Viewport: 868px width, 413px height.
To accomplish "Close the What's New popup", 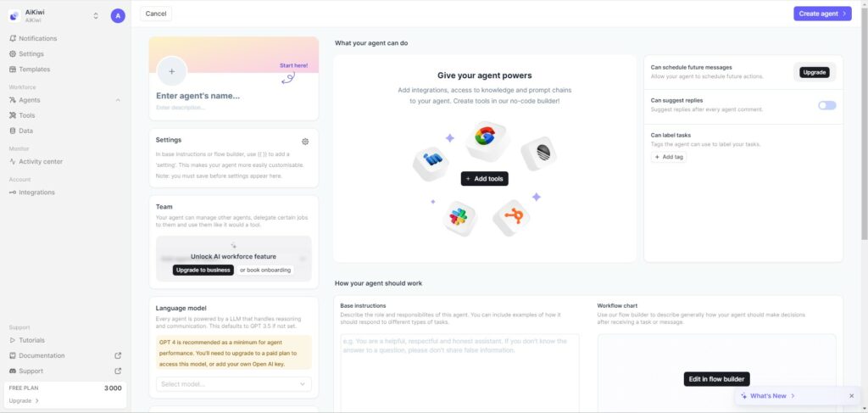I will [x=851, y=396].
